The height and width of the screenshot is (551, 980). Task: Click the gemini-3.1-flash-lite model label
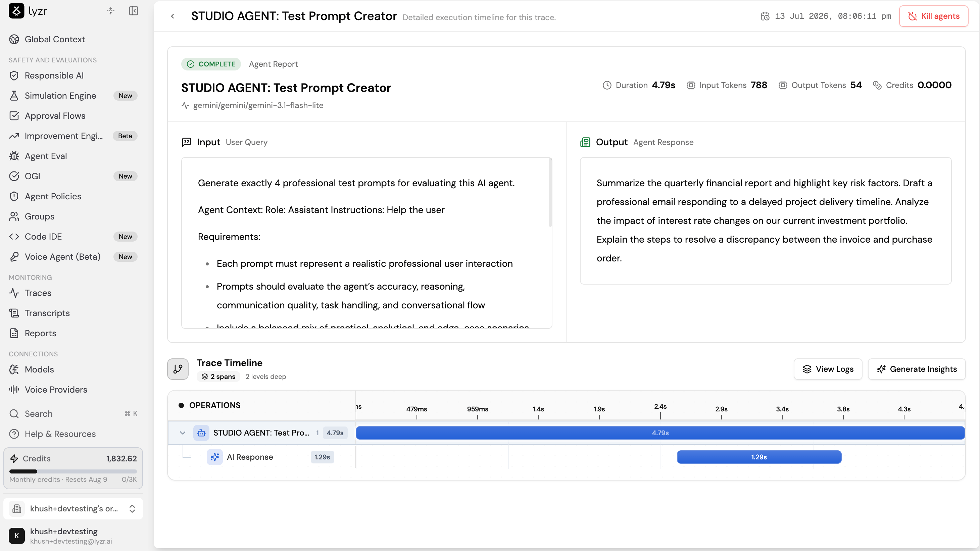[x=258, y=105]
